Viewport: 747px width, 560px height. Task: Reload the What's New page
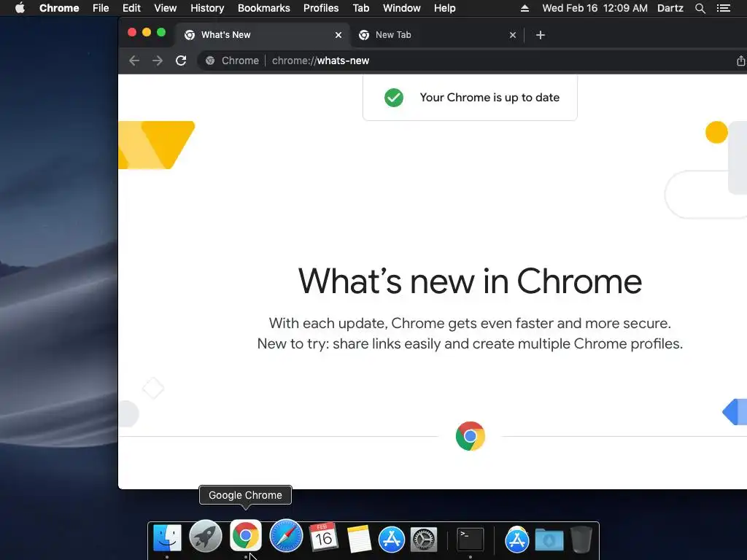click(181, 61)
